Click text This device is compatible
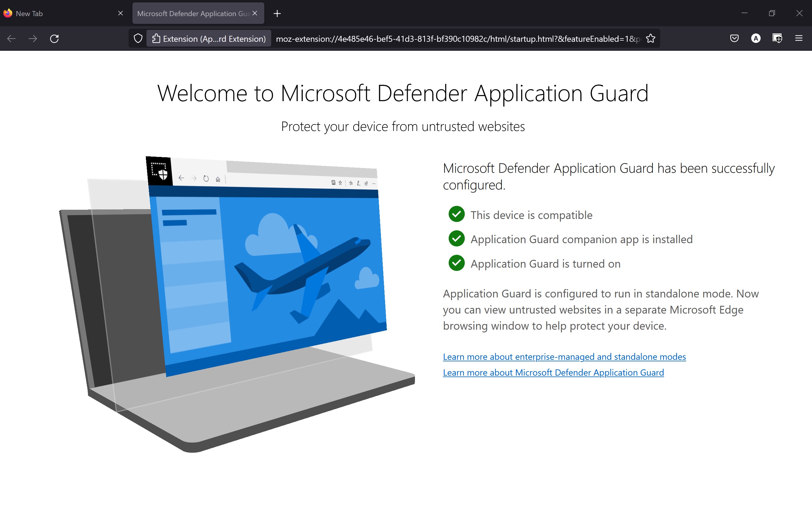Image resolution: width=812 pixels, height=506 pixels. tap(531, 215)
